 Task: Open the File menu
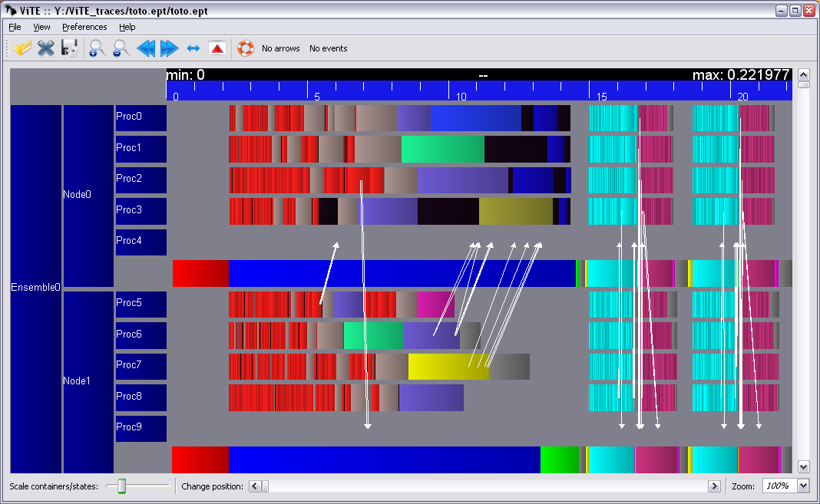[15, 27]
